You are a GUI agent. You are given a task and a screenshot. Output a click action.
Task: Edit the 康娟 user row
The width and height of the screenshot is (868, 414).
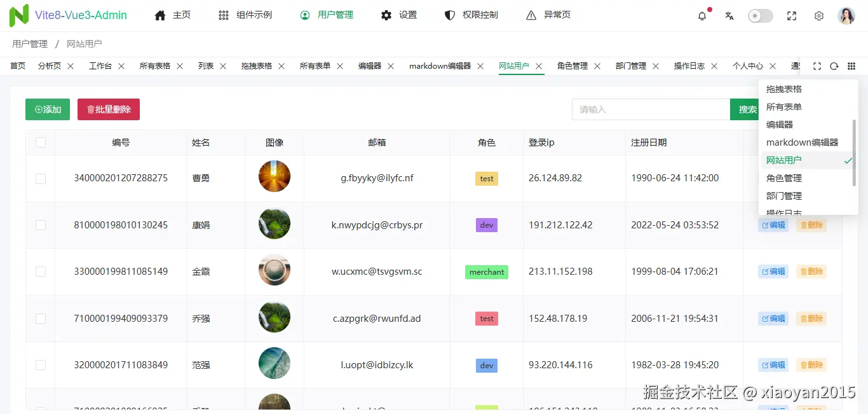point(773,225)
